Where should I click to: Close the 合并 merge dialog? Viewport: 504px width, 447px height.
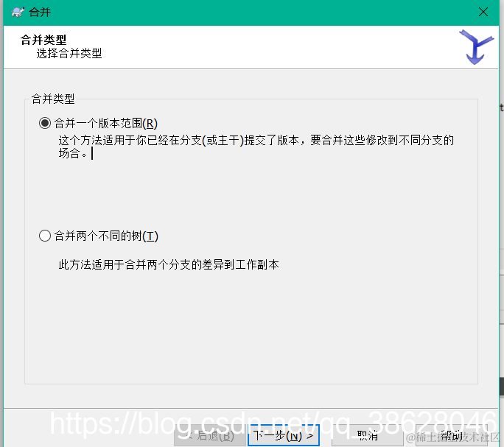483,13
